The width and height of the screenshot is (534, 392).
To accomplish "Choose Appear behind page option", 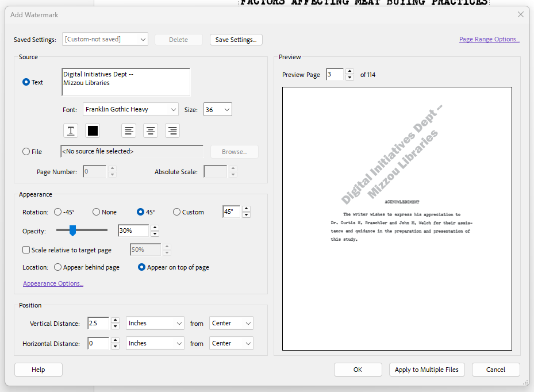I will [58, 267].
